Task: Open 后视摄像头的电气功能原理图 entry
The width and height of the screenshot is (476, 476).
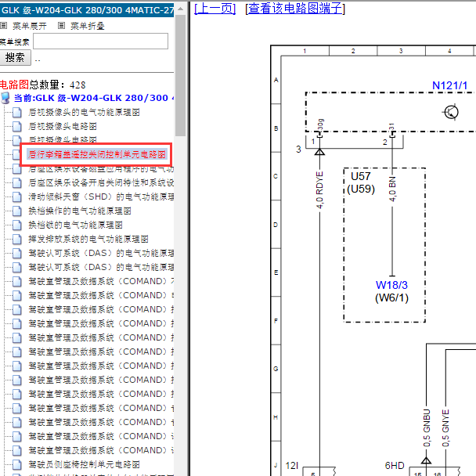Action: [84, 112]
